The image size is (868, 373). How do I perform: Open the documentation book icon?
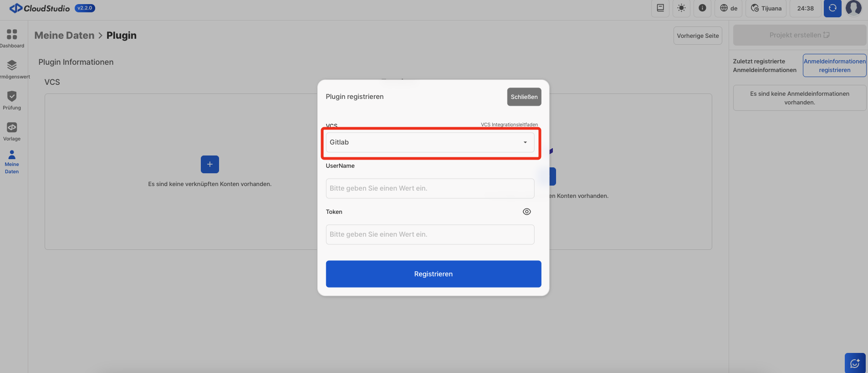point(660,8)
